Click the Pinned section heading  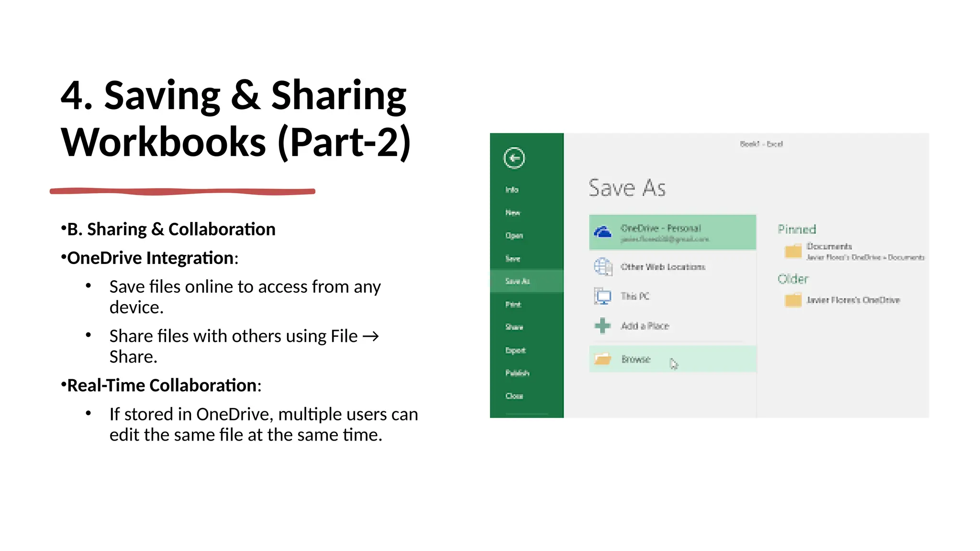pyautogui.click(x=797, y=229)
